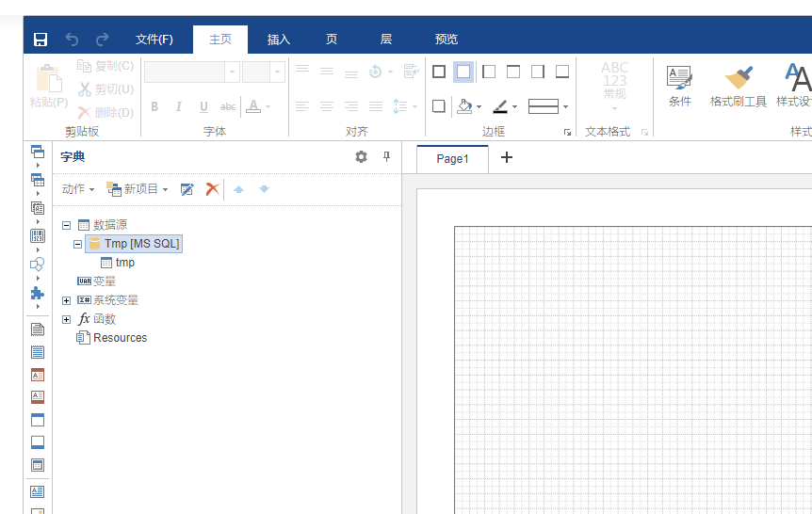The width and height of the screenshot is (812, 514).
Task: Toggle right border
Action: point(538,72)
